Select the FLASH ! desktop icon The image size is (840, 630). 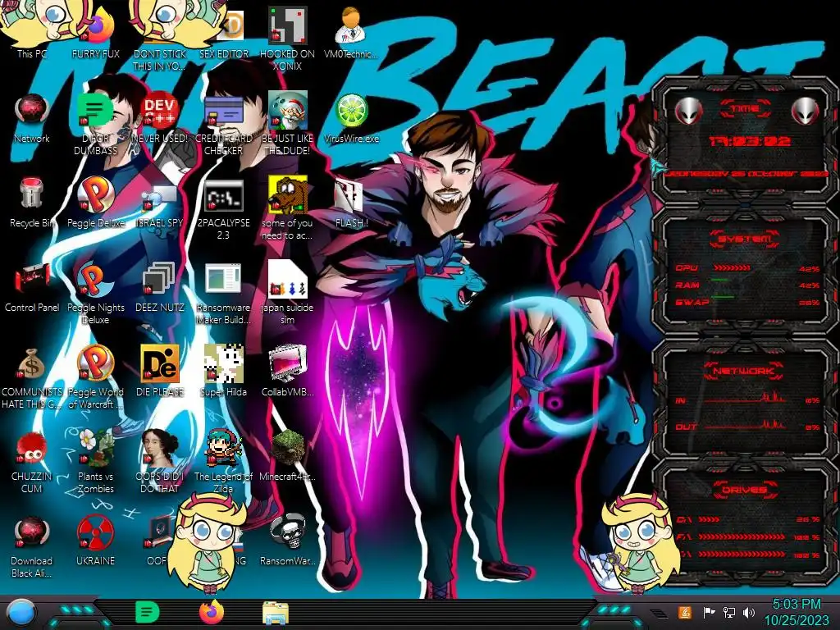(351, 203)
